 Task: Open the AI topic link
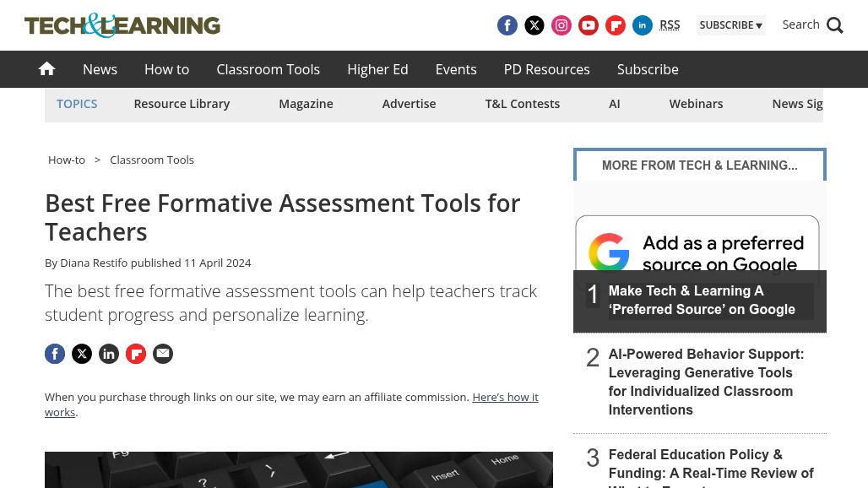(615, 104)
